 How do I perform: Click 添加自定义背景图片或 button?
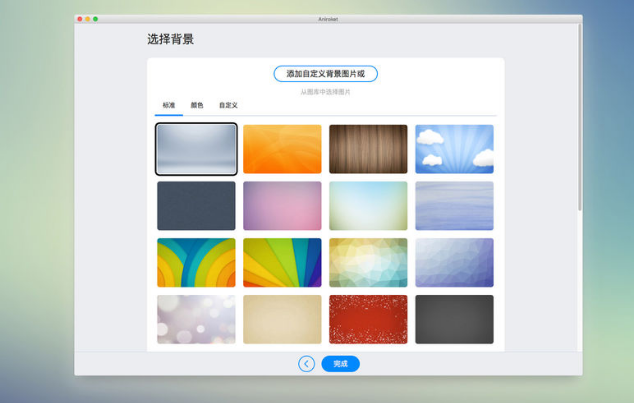click(325, 74)
